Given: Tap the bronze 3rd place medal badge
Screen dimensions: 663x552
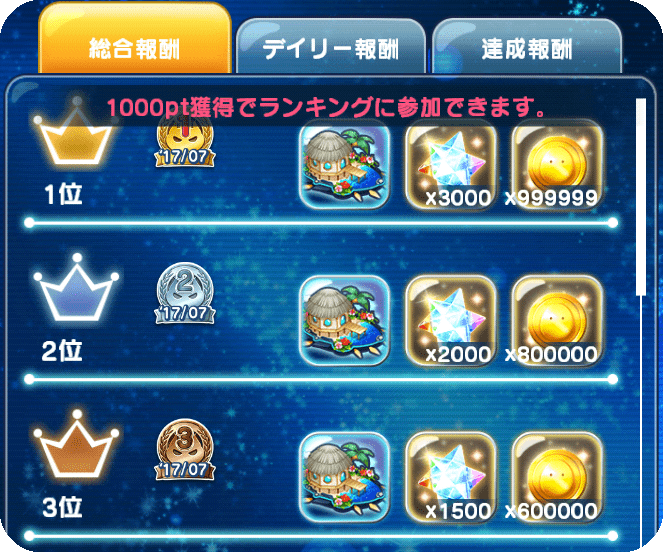Looking at the screenshot, I should pos(185,450).
